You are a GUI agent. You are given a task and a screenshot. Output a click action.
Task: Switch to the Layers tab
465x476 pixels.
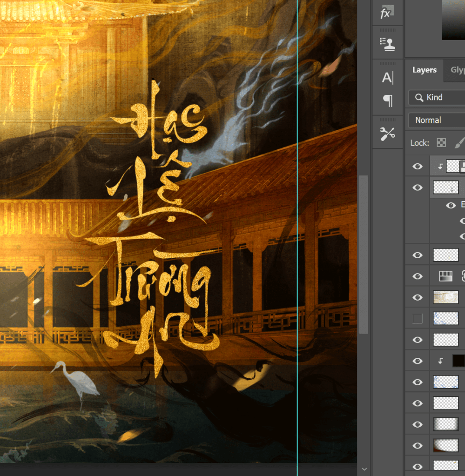coord(424,70)
